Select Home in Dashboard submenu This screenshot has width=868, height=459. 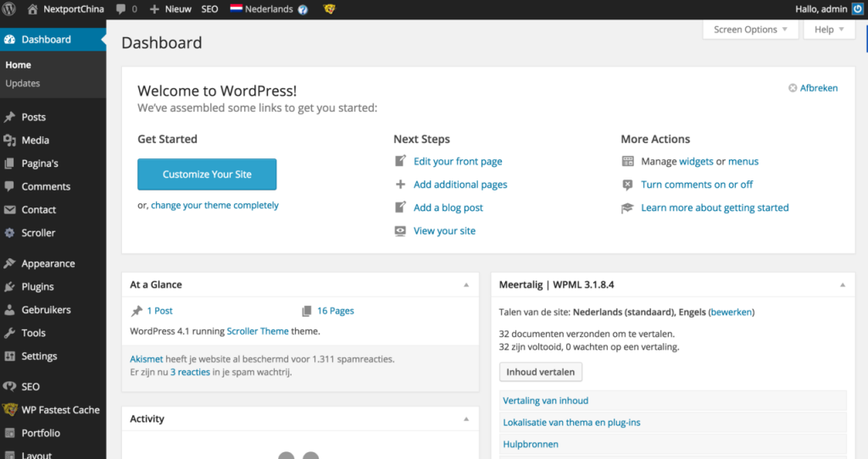click(x=19, y=64)
